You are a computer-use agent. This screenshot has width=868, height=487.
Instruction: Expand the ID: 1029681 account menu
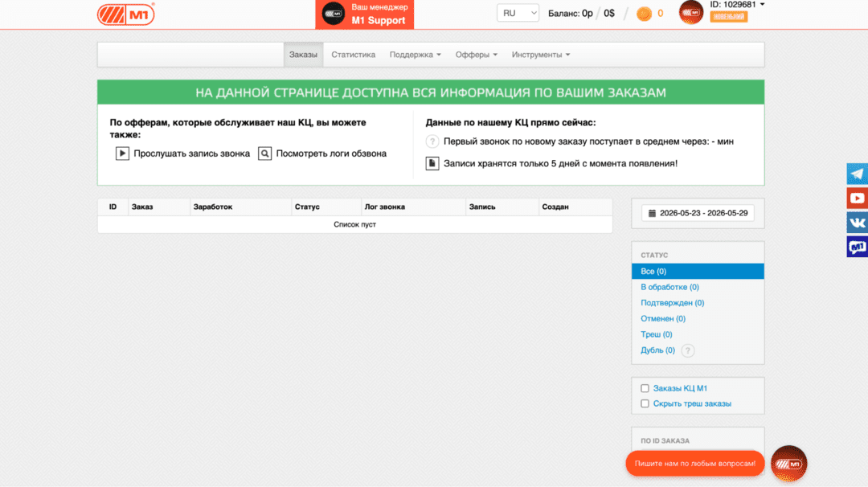(737, 5)
